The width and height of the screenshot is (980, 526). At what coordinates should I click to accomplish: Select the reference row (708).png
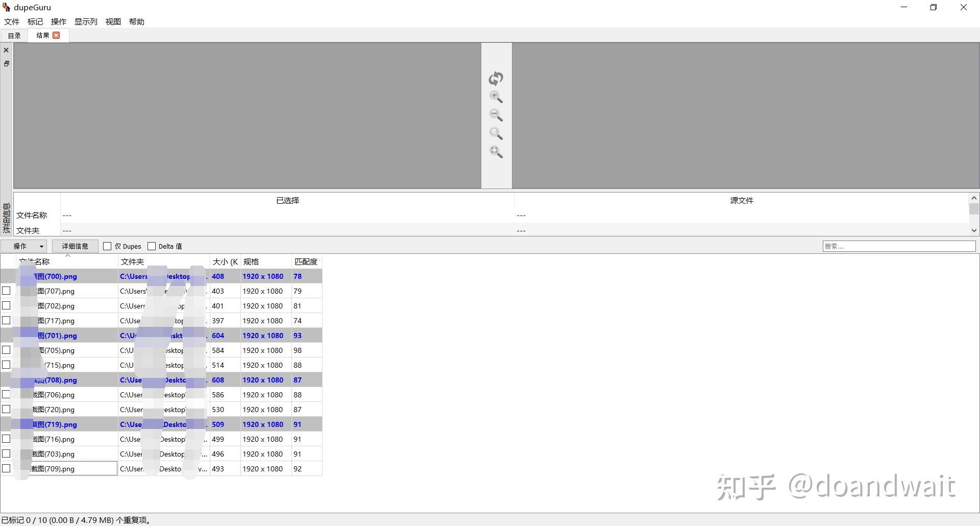(x=161, y=380)
